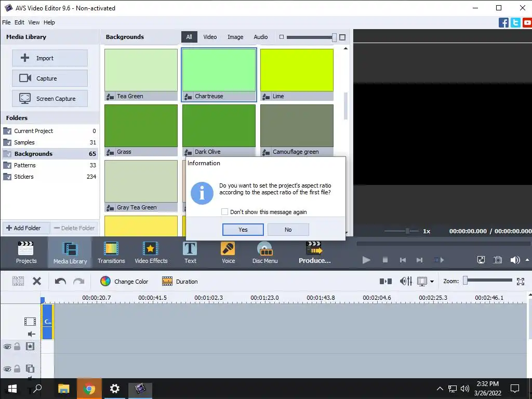Open the Edit menu

point(19,22)
